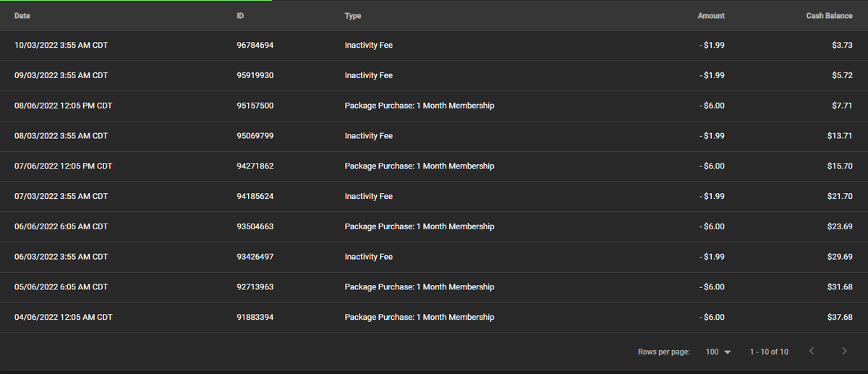Screen dimensions: 868x374
Task: Click transaction ID 95157500
Action: (x=255, y=106)
